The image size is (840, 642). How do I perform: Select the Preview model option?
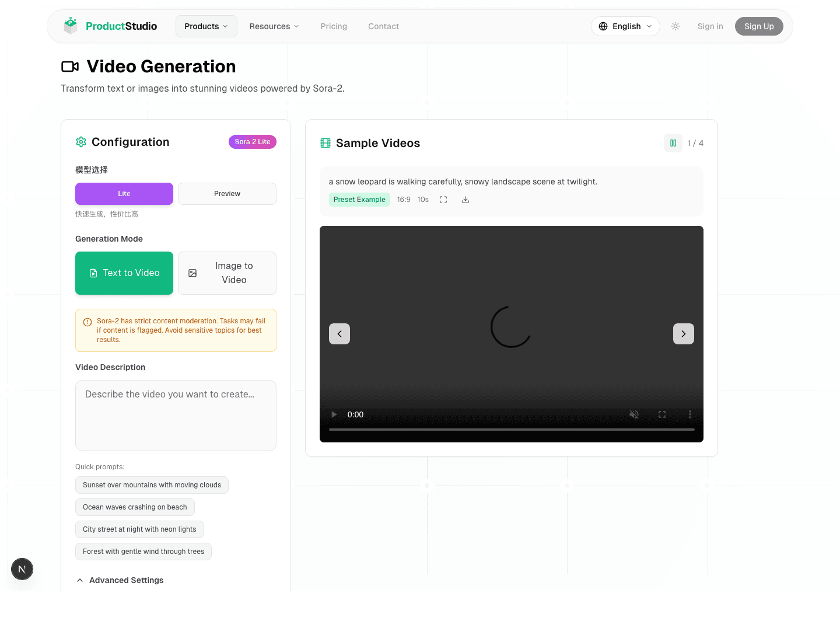point(227,194)
